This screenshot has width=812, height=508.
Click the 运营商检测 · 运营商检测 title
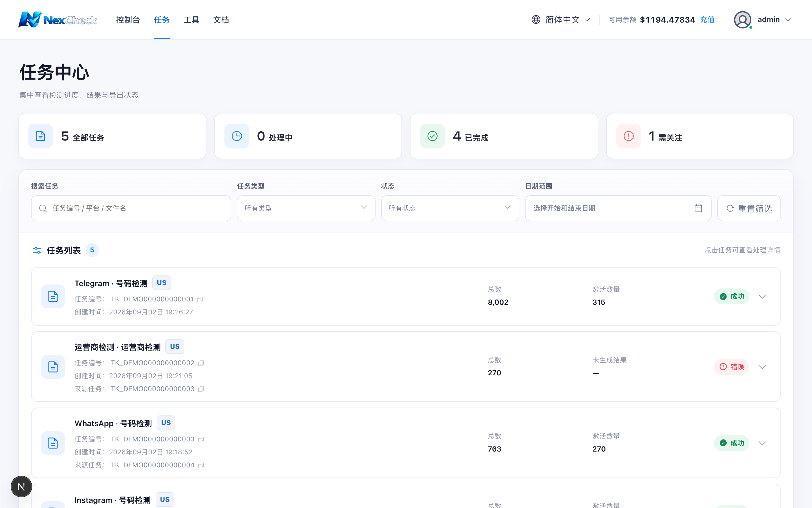click(x=118, y=347)
